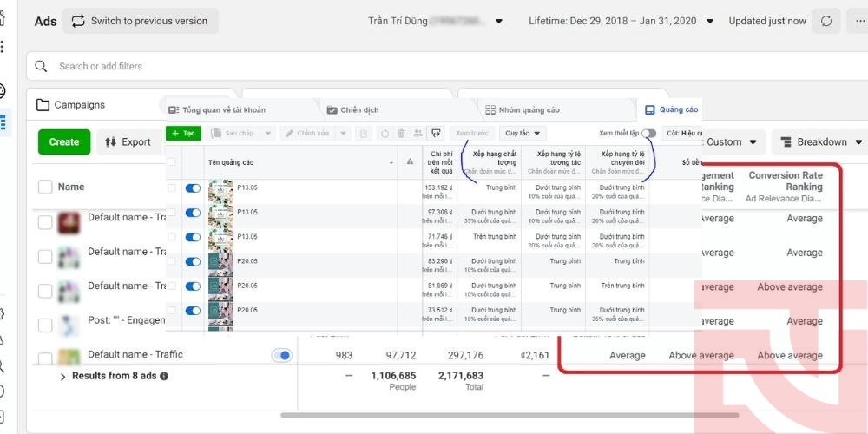868x434 pixels.
Task: Click the Conversion Rate Ranking column header
Action: point(784,187)
